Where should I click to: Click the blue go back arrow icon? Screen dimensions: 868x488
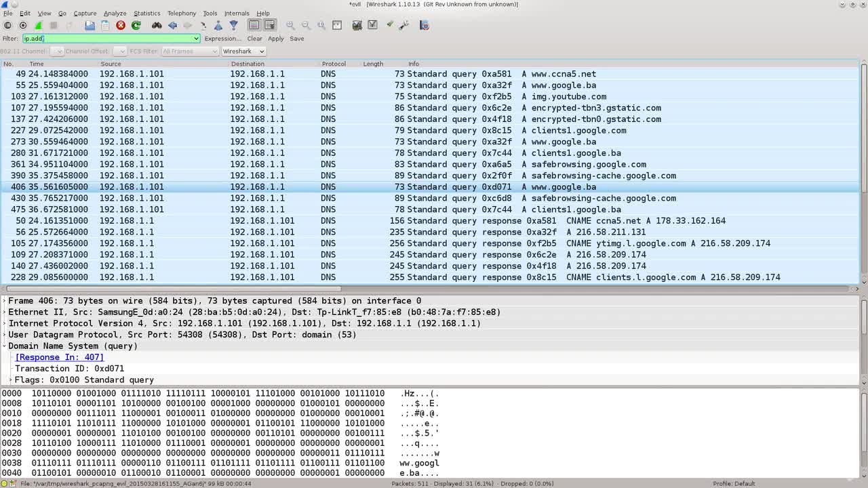tap(172, 25)
